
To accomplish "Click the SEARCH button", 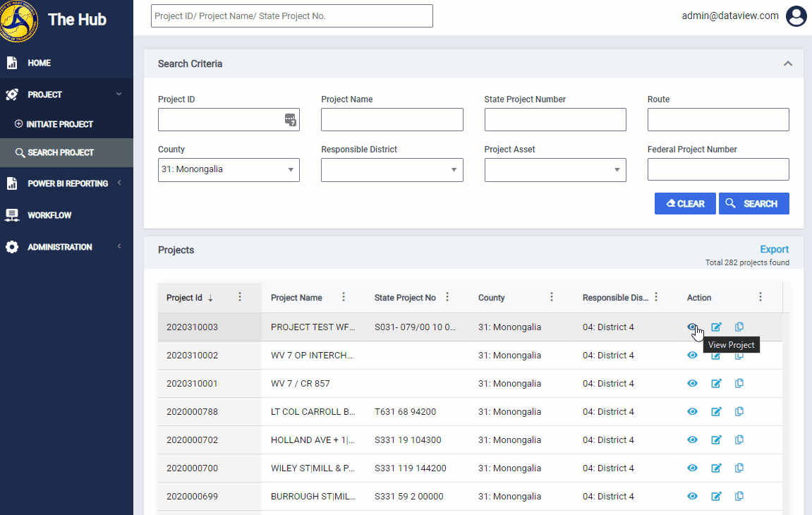I will tap(754, 204).
